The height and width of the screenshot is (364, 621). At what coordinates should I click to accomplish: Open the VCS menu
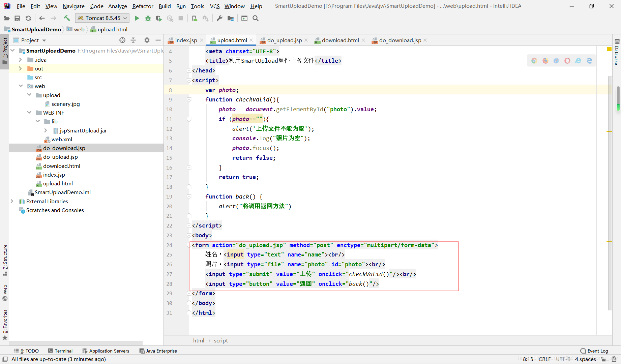(215, 6)
